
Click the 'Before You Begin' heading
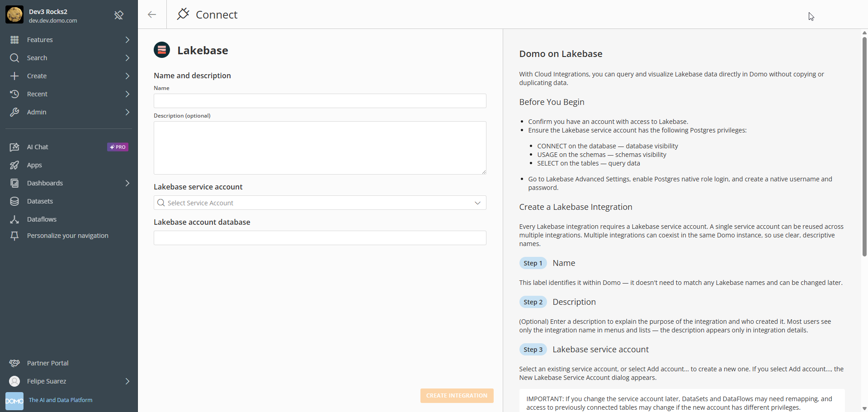pyautogui.click(x=552, y=102)
